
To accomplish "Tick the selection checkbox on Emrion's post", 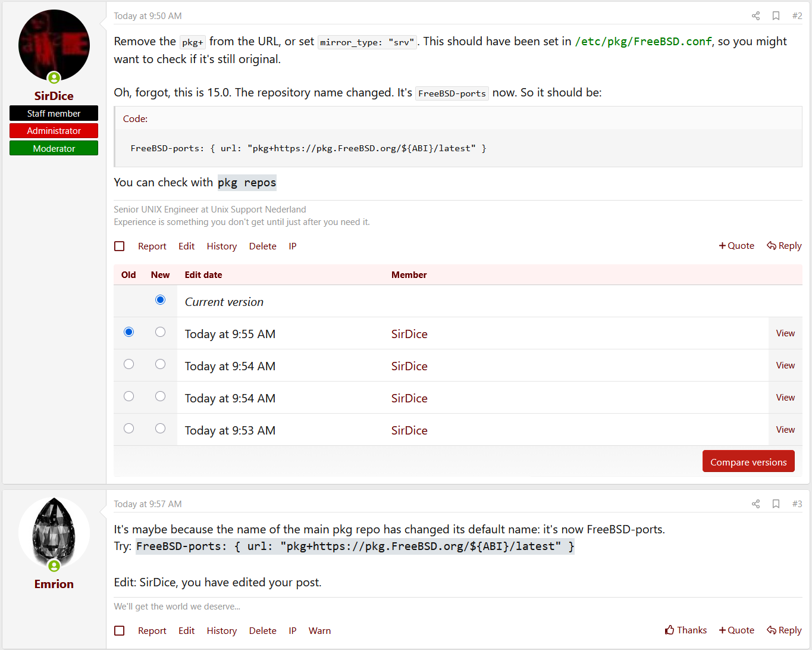I will (120, 631).
